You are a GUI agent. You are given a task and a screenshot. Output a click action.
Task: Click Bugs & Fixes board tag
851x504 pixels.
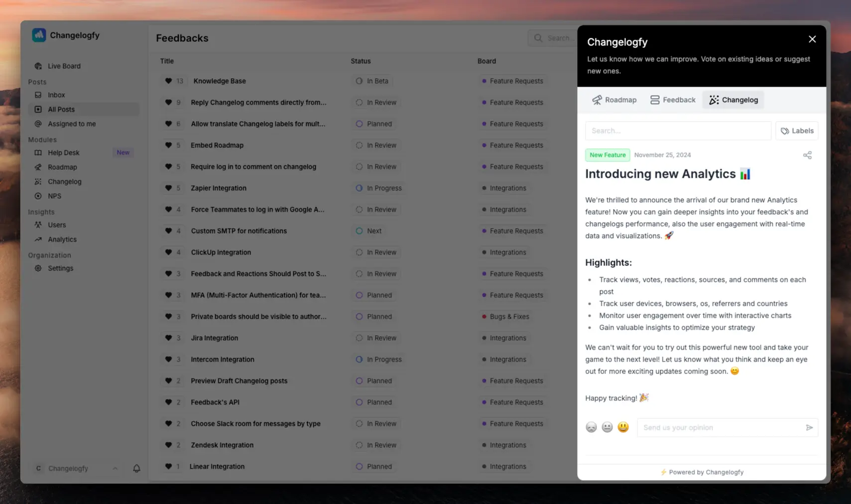[x=505, y=316]
